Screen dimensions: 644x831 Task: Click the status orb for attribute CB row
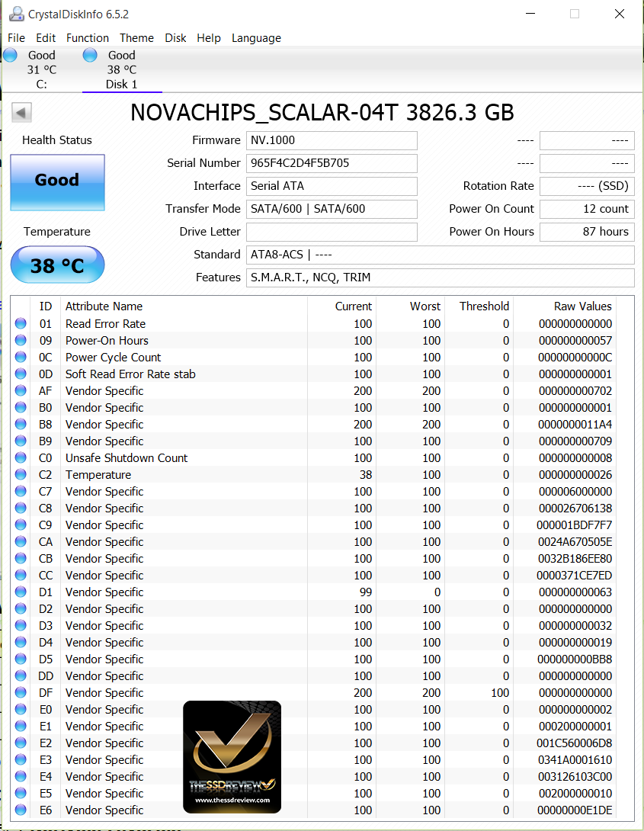click(21, 559)
